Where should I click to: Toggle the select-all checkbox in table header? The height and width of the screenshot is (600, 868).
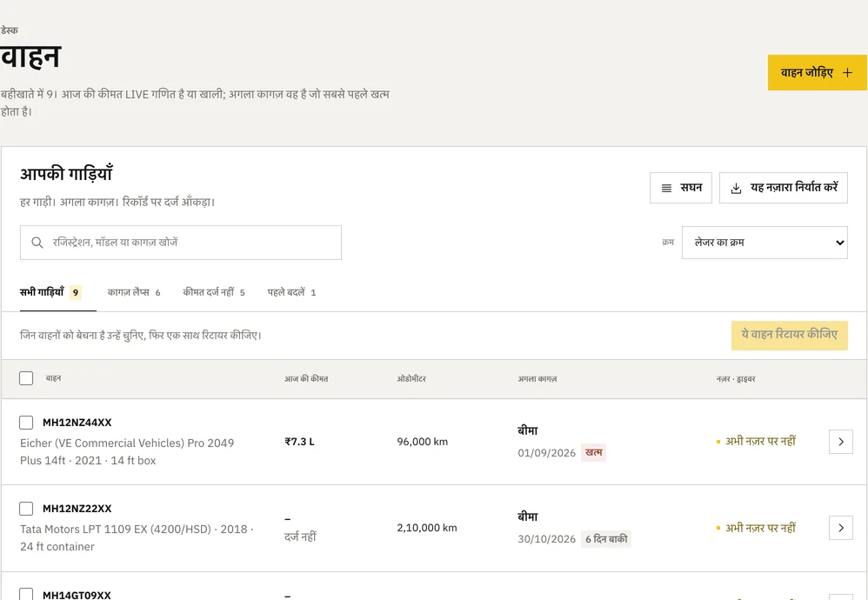pos(26,378)
